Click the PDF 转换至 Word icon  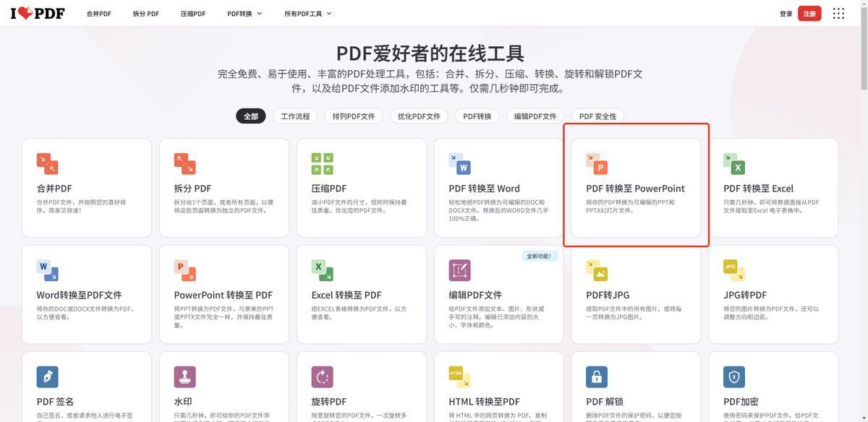point(459,163)
